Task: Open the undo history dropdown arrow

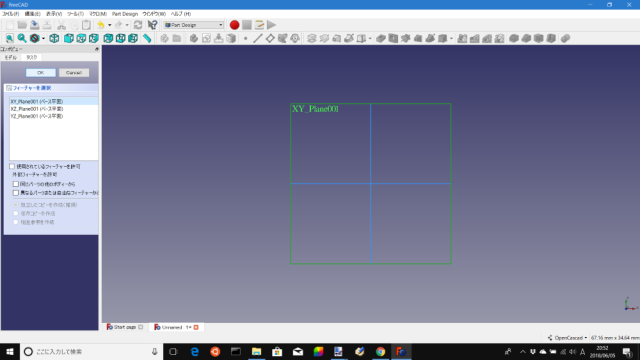Action: click(109, 25)
